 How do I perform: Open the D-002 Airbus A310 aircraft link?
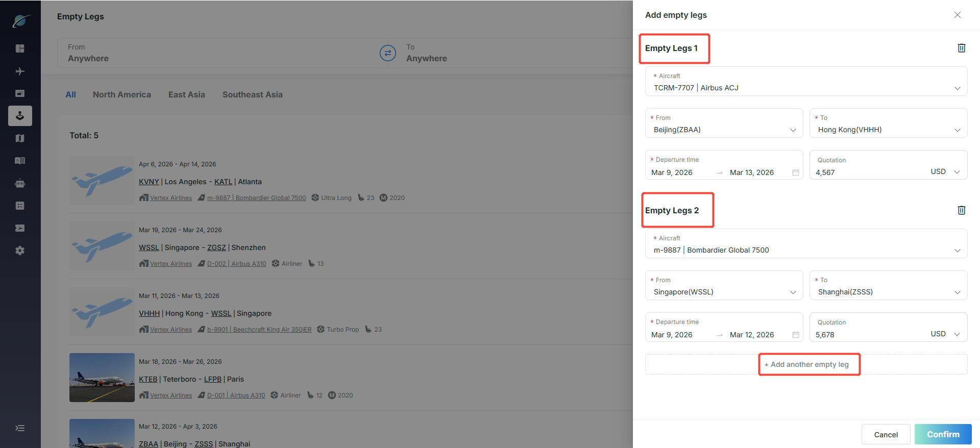pyautogui.click(x=237, y=264)
